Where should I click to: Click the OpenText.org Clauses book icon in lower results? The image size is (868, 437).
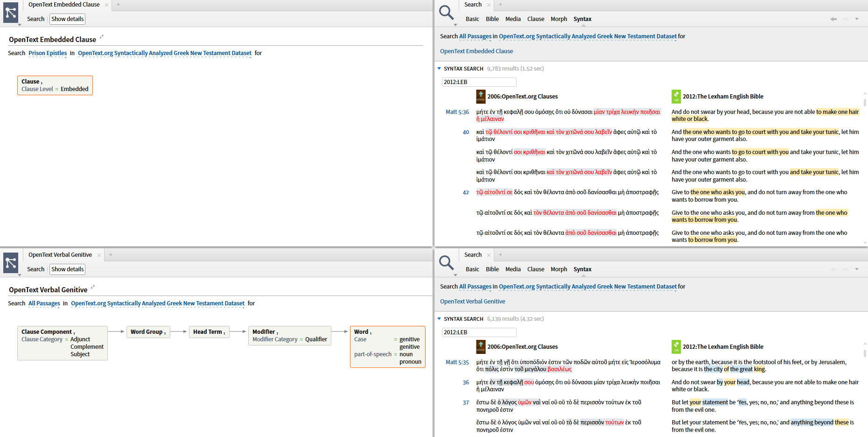(x=481, y=347)
